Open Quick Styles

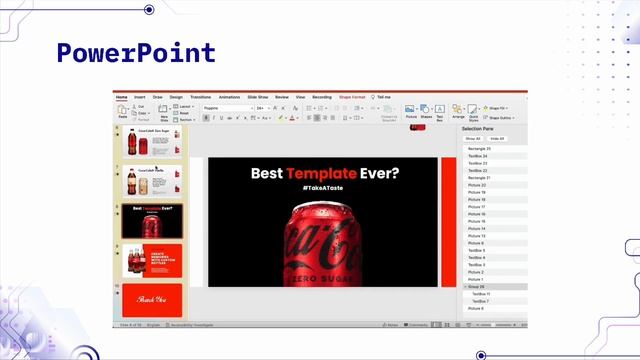(472, 109)
